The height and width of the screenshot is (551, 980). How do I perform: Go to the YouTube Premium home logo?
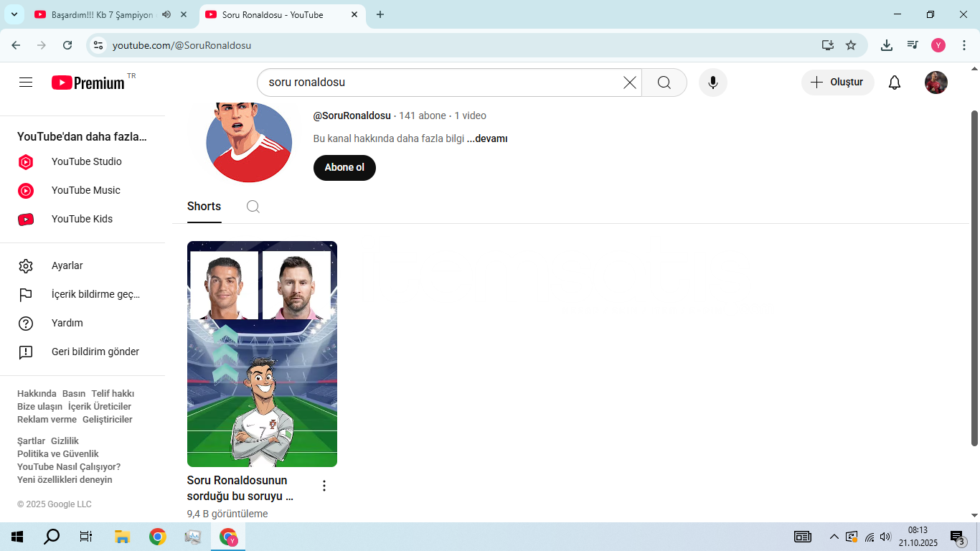[88, 83]
